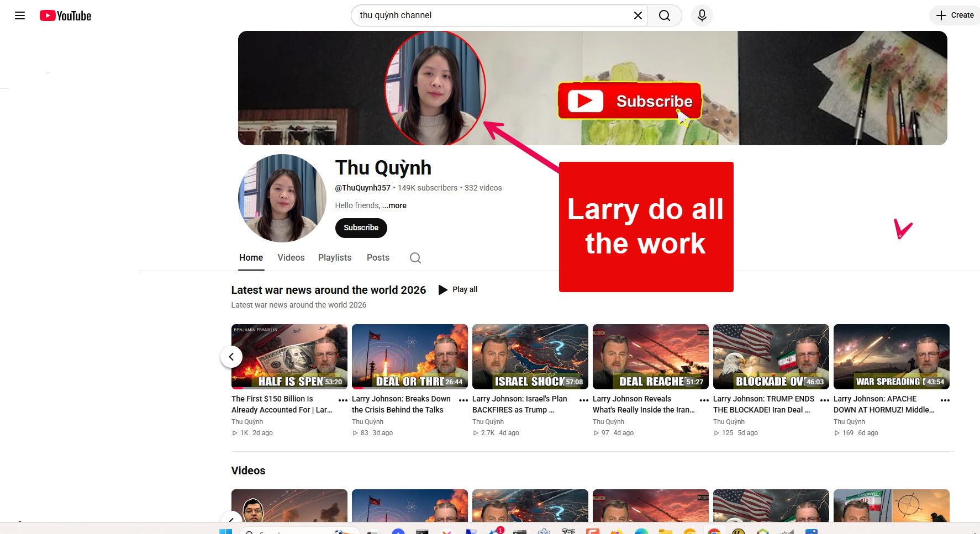
Task: Click the '43:54' duration badge
Action: click(936, 382)
